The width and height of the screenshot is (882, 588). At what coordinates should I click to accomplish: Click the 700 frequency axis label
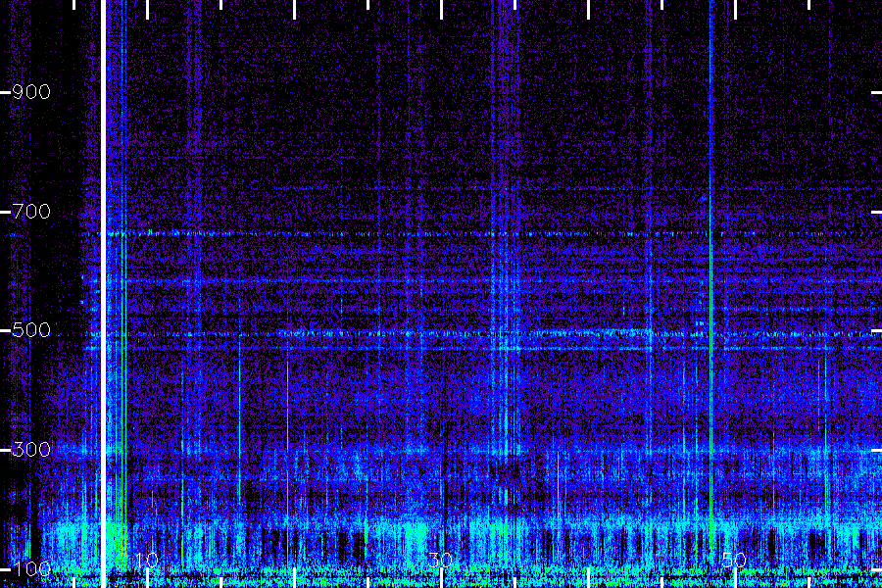click(31, 212)
